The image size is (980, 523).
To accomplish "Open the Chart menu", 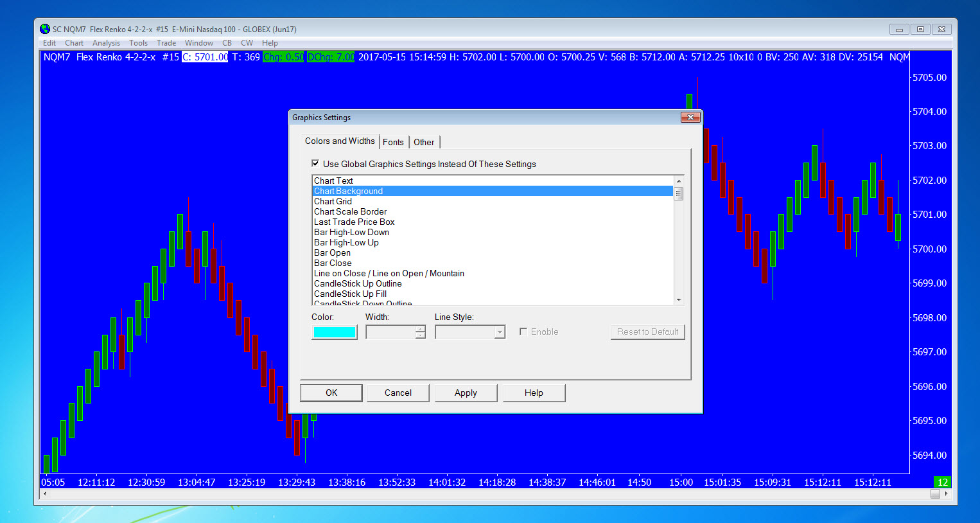I will pos(74,43).
